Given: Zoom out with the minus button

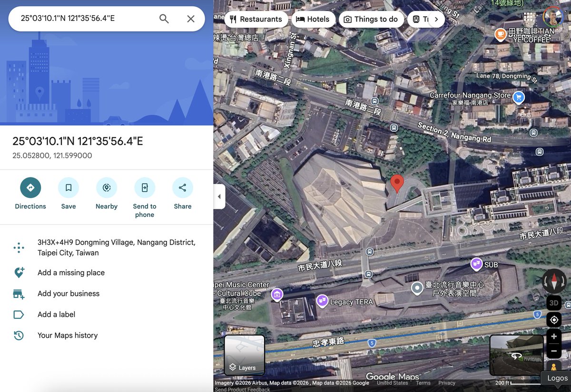Looking at the screenshot, I should click(554, 352).
